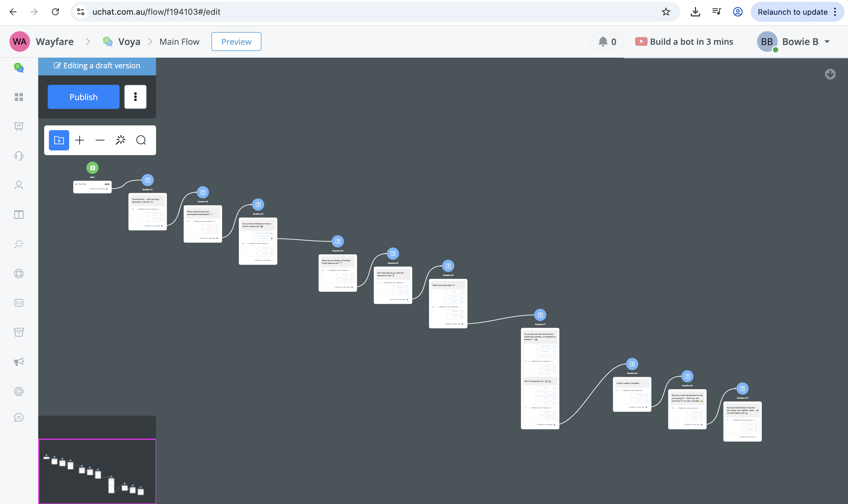Click the 'How many days' question card

pos(393,285)
